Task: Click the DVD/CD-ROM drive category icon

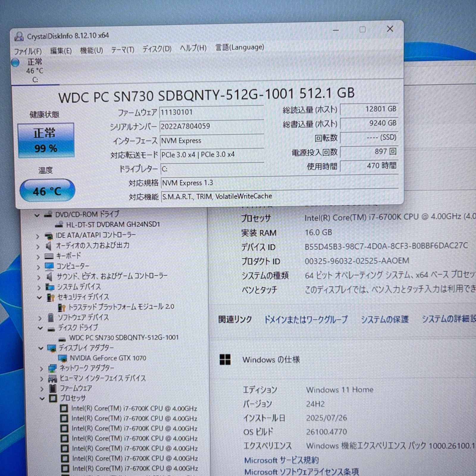Action: point(48,214)
